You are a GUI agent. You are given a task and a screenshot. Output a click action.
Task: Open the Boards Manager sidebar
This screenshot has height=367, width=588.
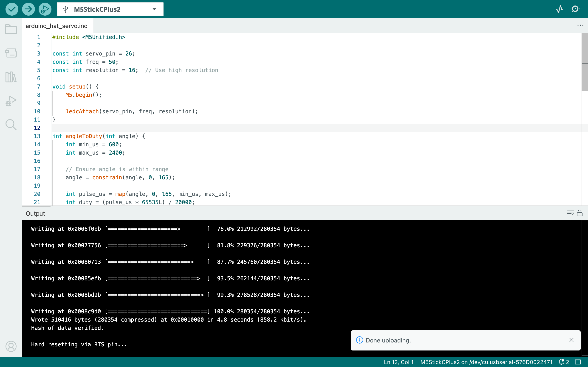click(11, 53)
